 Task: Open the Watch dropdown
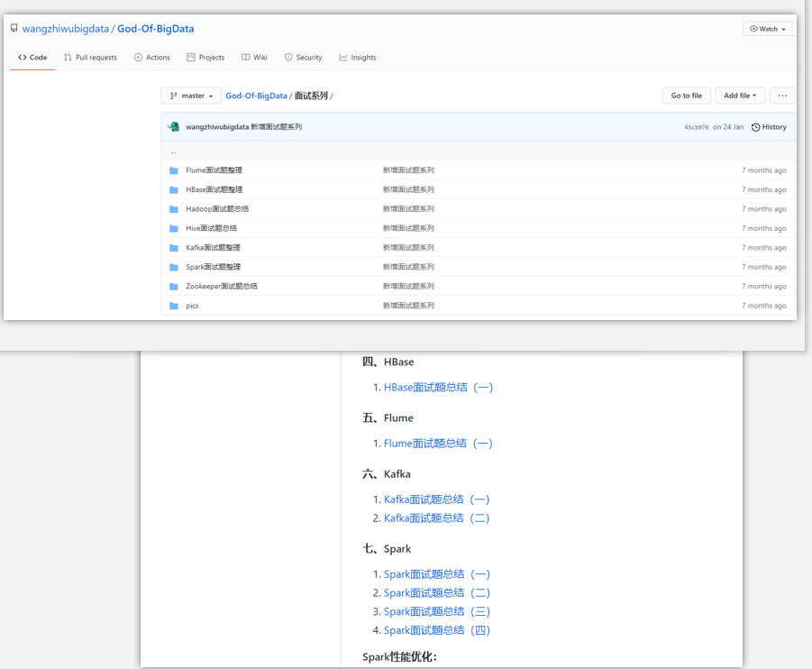click(x=768, y=29)
